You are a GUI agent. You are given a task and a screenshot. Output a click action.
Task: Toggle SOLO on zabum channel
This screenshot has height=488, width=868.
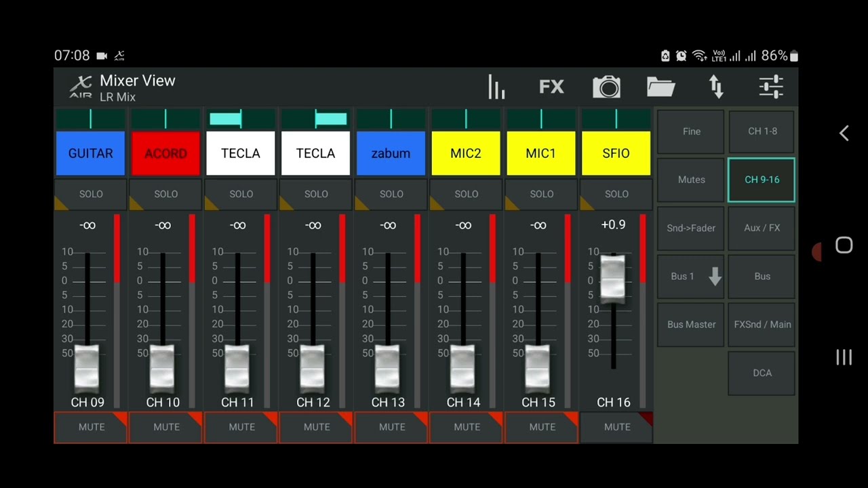click(x=391, y=195)
